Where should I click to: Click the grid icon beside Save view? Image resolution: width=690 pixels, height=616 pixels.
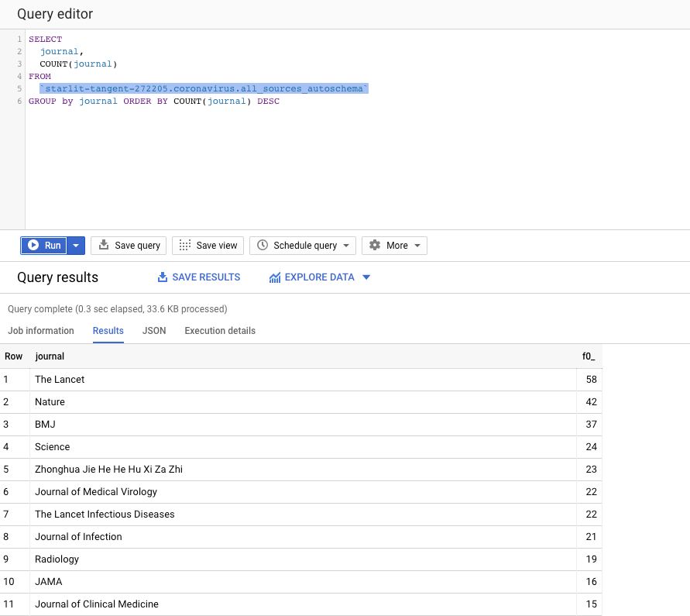coord(185,246)
